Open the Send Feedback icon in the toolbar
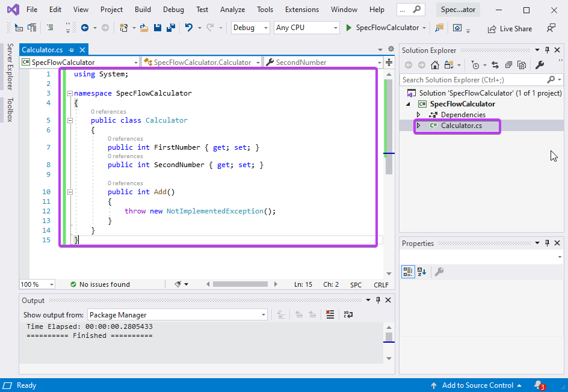The image size is (568, 392). 551,28
